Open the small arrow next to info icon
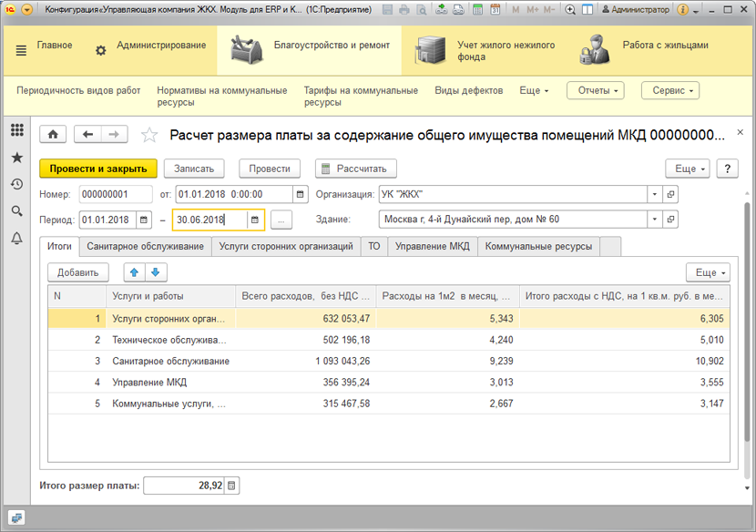 pos(695,11)
